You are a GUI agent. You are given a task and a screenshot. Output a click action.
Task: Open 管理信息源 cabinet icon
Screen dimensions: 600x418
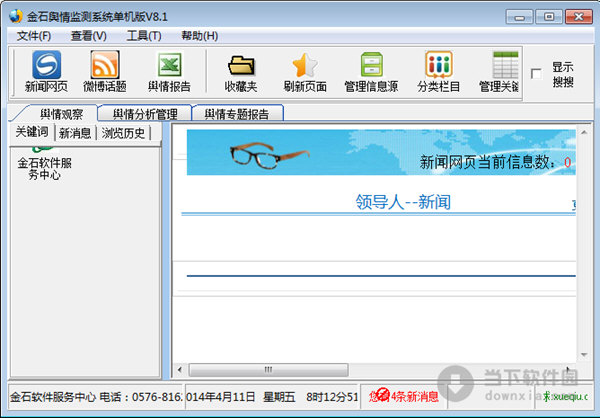tap(372, 64)
